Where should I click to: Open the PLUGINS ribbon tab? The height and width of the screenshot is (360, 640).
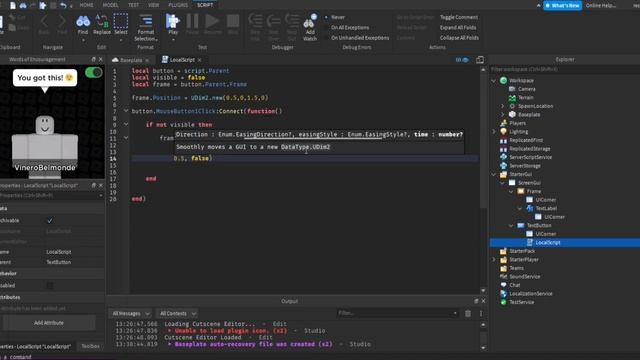click(178, 5)
